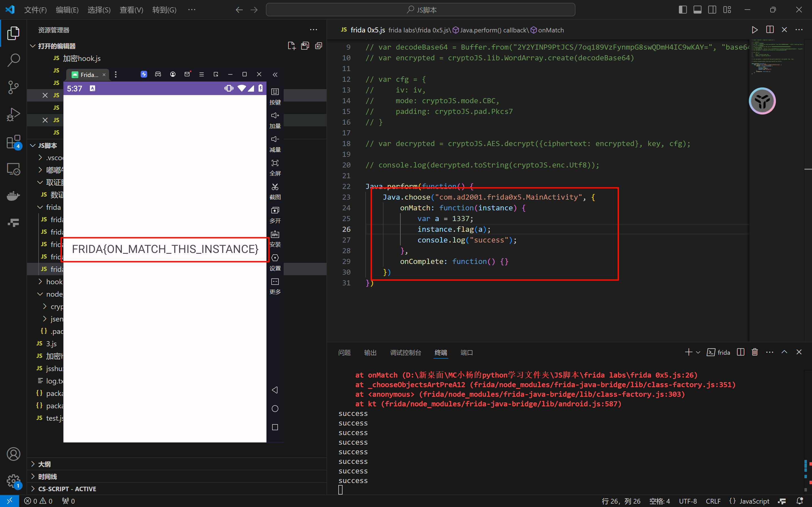Run the current file with play icon
Viewport: 812px width, 507px height.
click(x=754, y=30)
